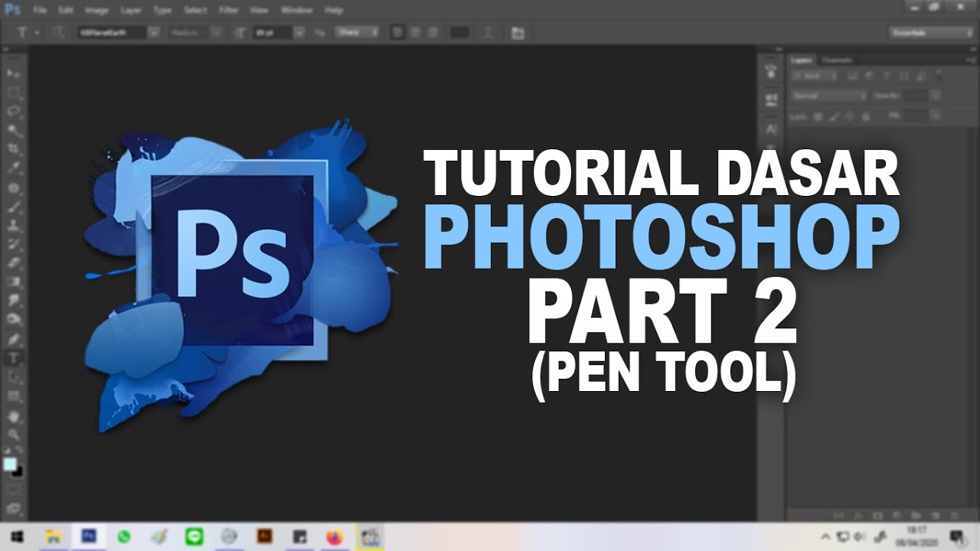Open the Fill slider arrow

click(935, 116)
